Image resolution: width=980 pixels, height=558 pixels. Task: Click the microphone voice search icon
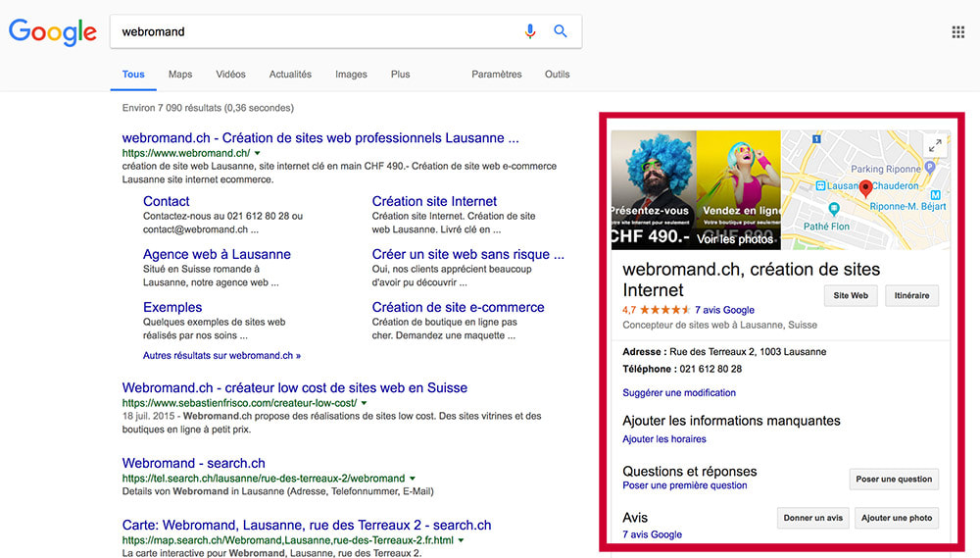530,31
